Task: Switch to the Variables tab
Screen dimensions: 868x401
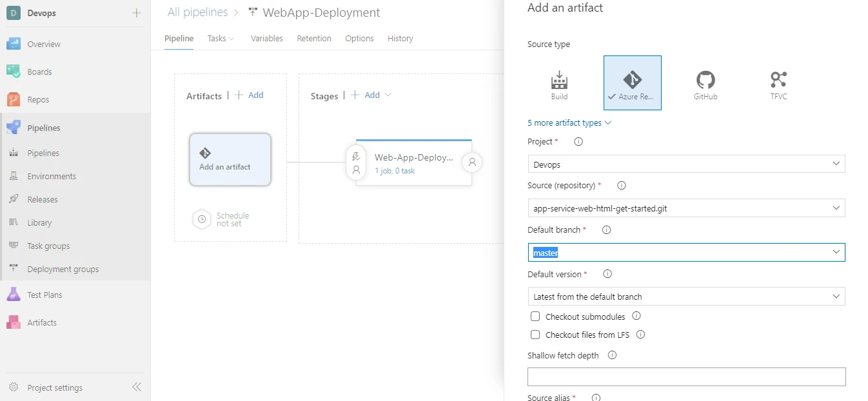Action: [266, 38]
